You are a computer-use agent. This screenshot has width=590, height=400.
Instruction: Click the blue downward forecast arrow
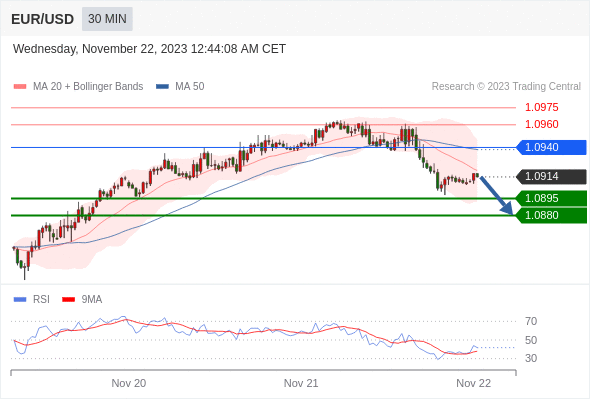(x=497, y=196)
